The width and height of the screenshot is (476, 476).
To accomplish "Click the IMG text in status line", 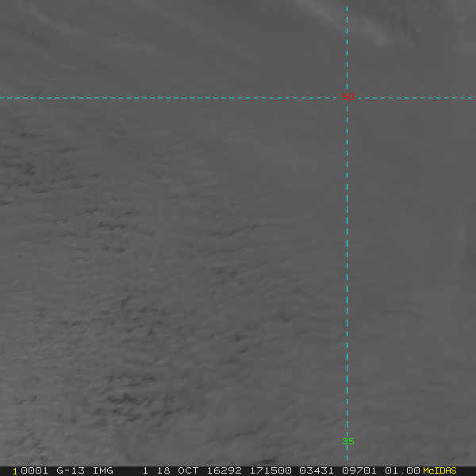I will 103,470.
